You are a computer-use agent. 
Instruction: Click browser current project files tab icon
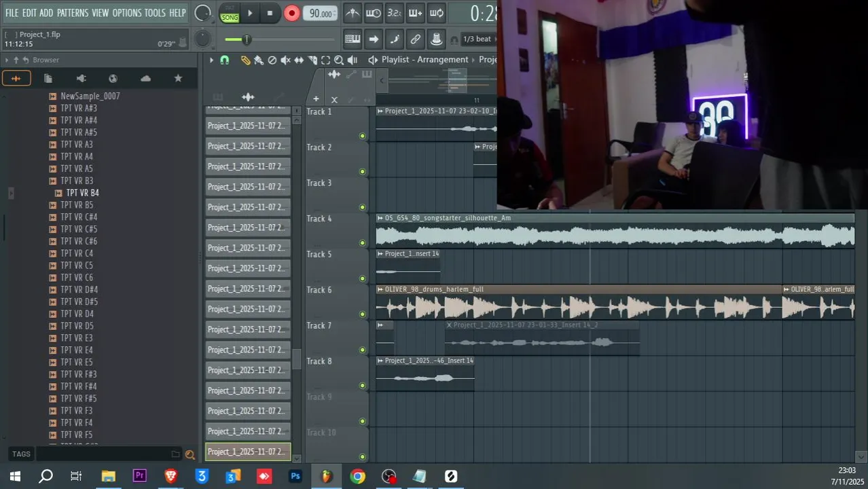(x=48, y=78)
